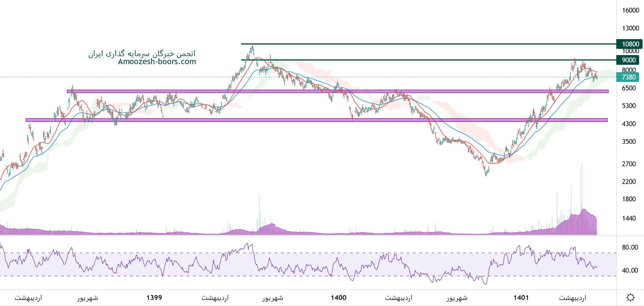Select the 9000 price level label
This screenshot has height=306, width=644.
(x=629, y=60)
